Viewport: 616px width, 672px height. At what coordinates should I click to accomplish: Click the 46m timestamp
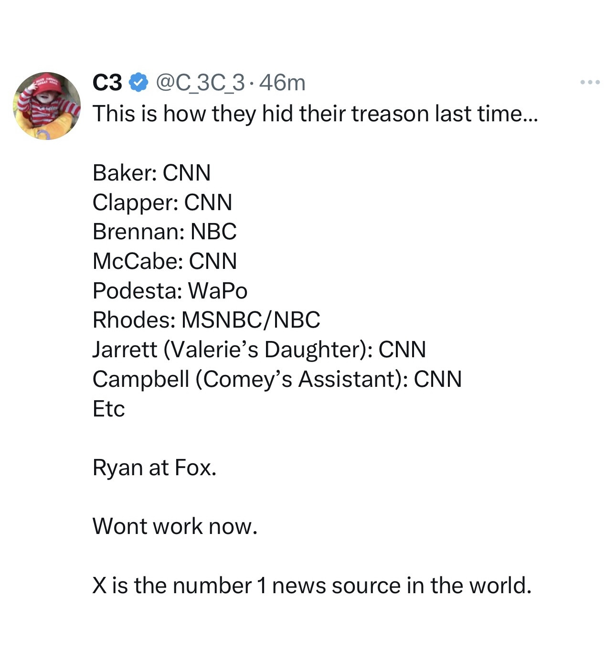[x=282, y=83]
